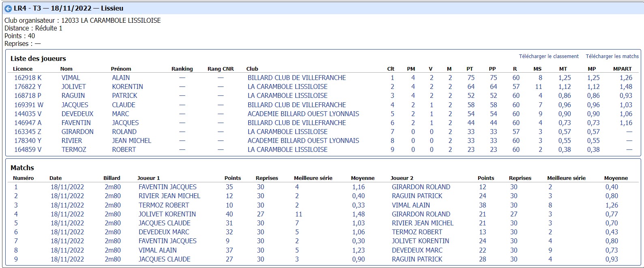Image resolution: width=644 pixels, height=268 pixels.
Task: Click the Joueur 1 column header
Action: coord(148,178)
